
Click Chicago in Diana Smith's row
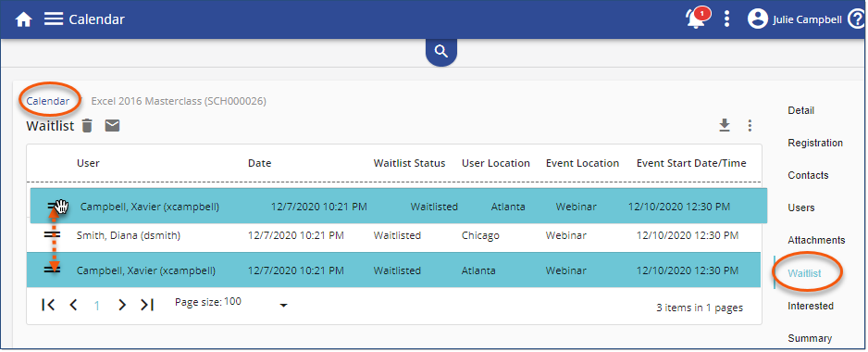480,235
